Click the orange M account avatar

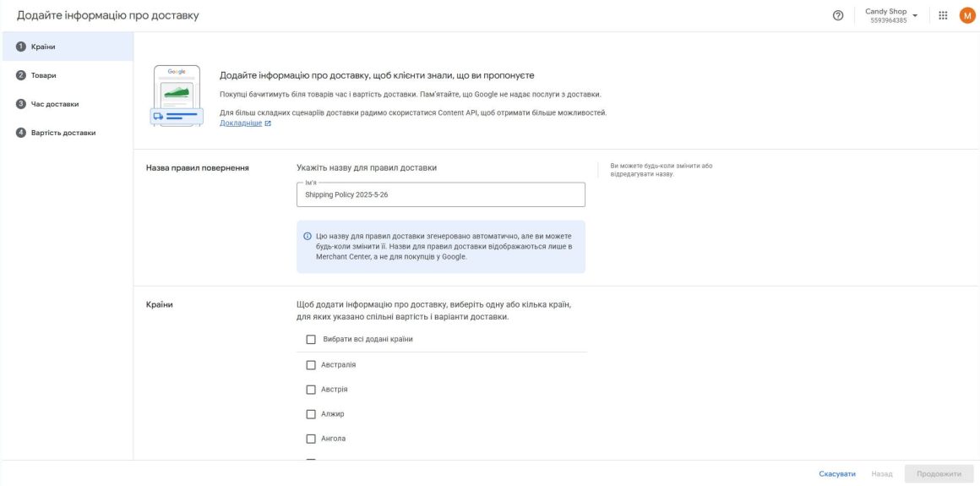pos(966,16)
